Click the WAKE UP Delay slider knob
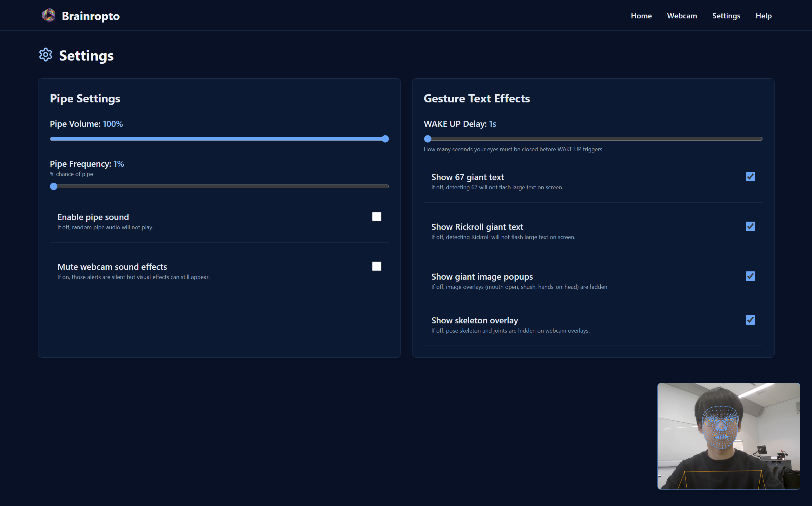This screenshot has height=506, width=812. [427, 139]
